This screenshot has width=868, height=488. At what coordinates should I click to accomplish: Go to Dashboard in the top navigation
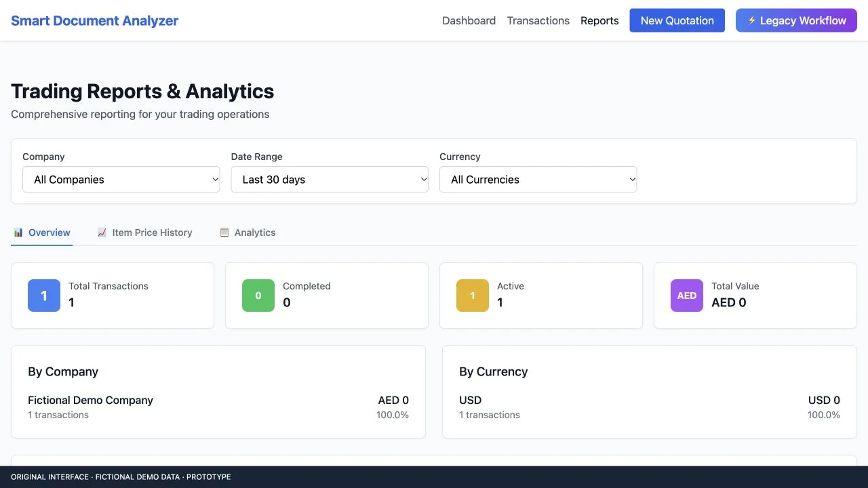coord(469,20)
